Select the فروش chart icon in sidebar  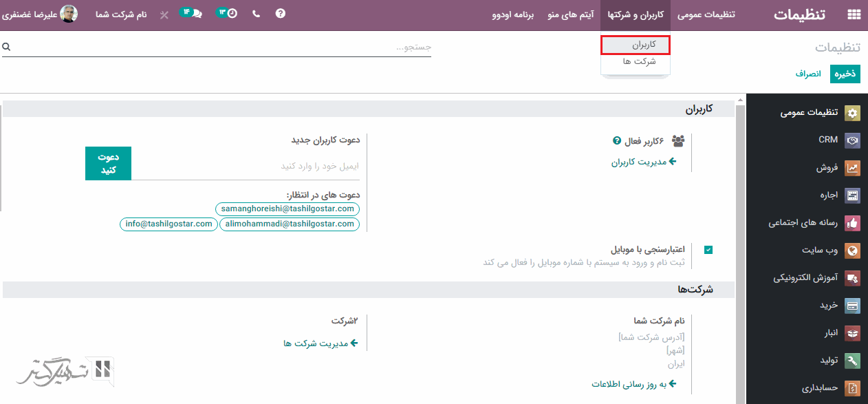point(853,167)
